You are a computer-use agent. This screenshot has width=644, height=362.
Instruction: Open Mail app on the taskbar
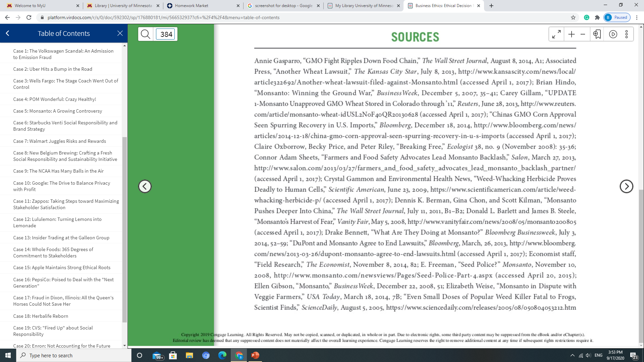[157, 355]
